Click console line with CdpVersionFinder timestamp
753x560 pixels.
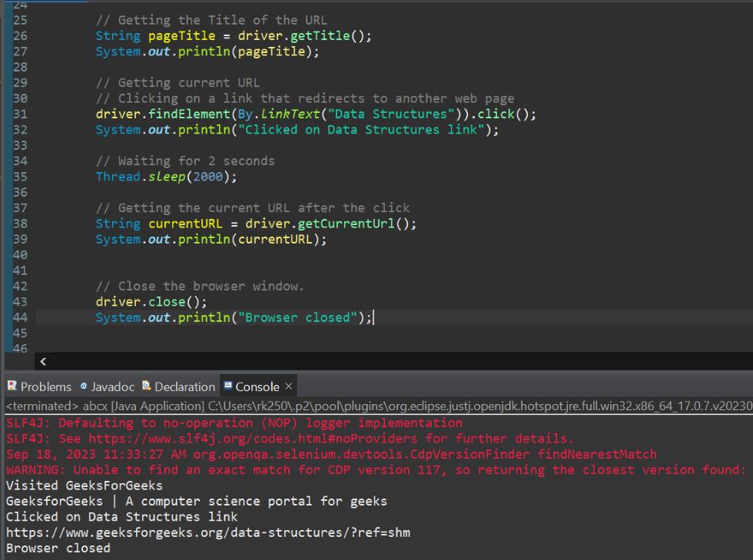[x=331, y=454]
